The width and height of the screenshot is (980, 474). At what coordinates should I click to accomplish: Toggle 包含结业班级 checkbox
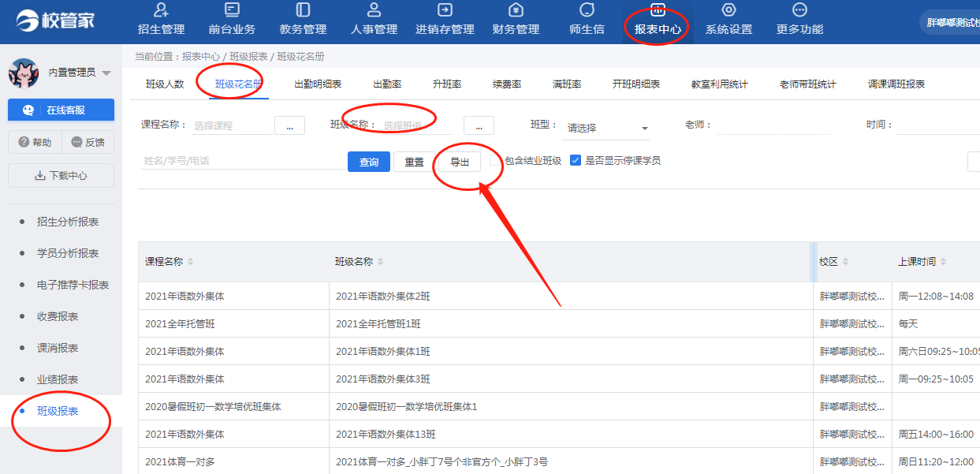[495, 160]
